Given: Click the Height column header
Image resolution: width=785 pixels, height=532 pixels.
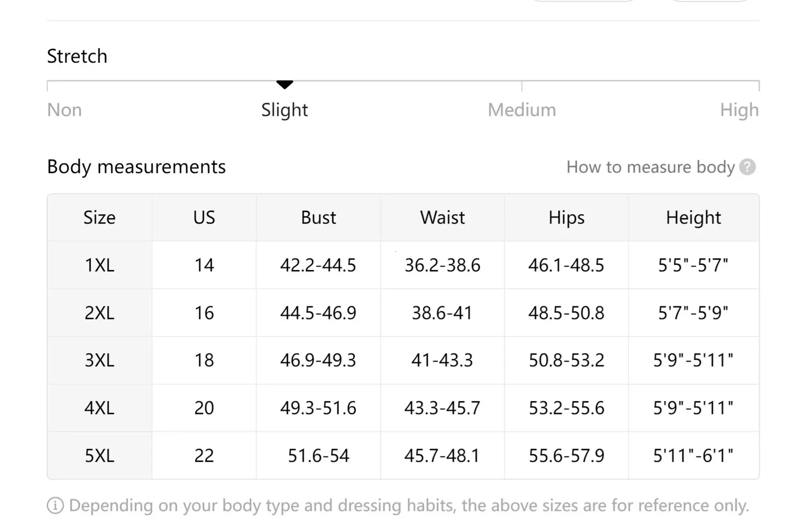Looking at the screenshot, I should point(694,217).
